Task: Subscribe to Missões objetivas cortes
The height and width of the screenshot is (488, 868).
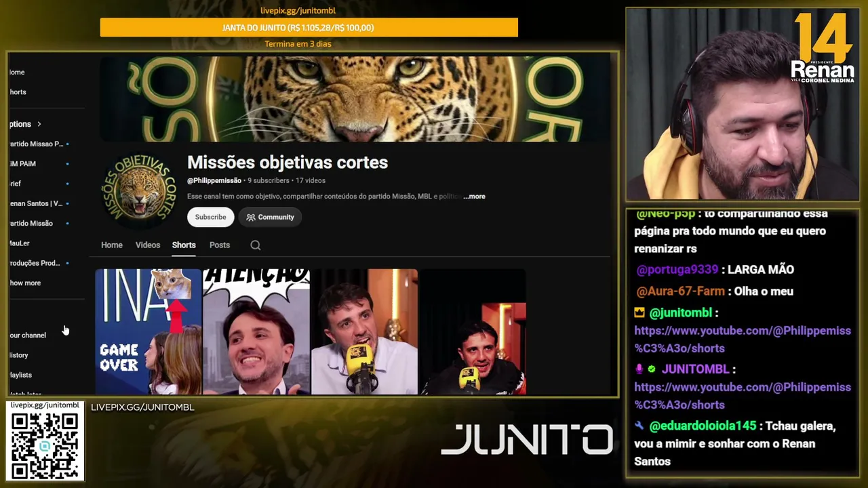Action: tap(211, 218)
